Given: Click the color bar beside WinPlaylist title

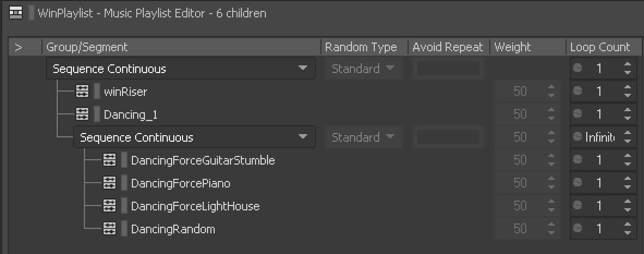Looking at the screenshot, I should pyautogui.click(x=31, y=13).
